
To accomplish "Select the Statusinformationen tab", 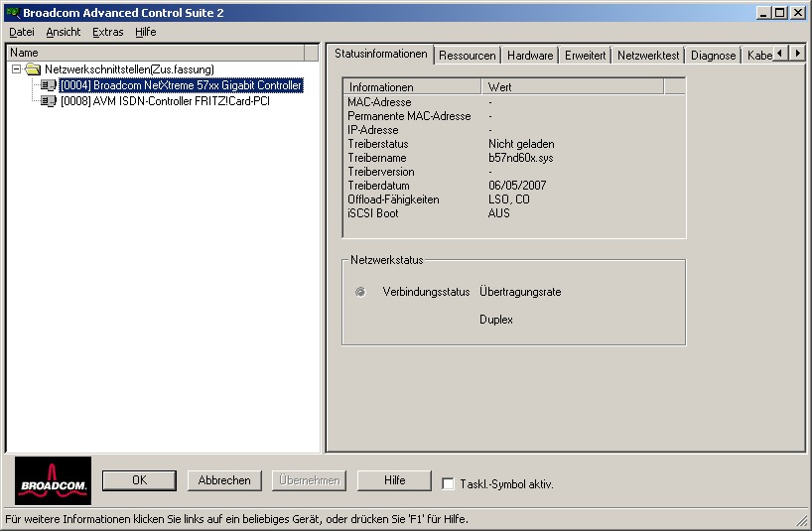I will click(x=380, y=54).
